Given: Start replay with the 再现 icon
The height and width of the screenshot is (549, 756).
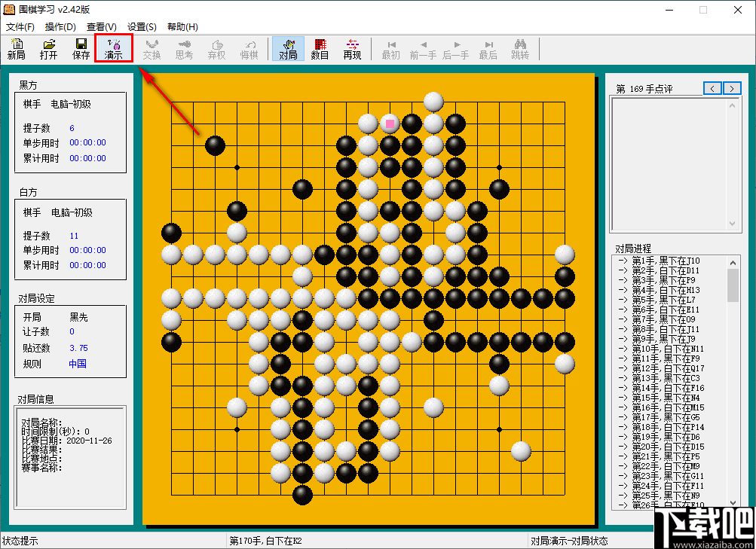Looking at the screenshot, I should (x=351, y=50).
